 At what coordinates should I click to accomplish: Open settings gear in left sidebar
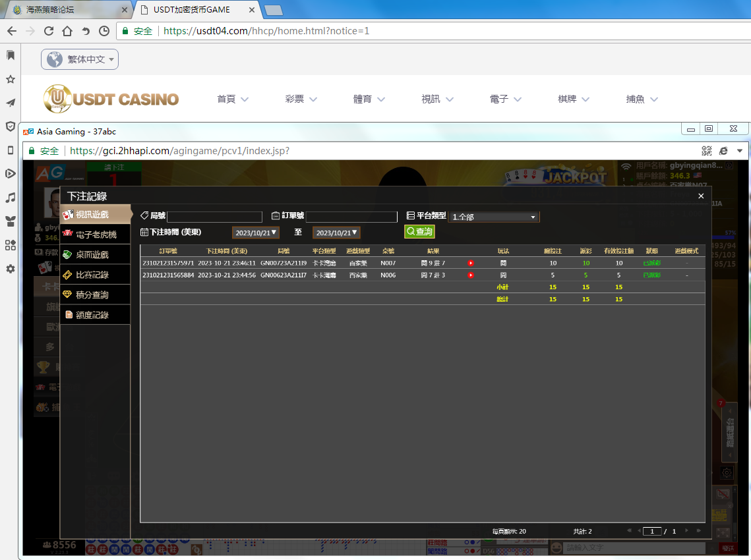pyautogui.click(x=11, y=269)
